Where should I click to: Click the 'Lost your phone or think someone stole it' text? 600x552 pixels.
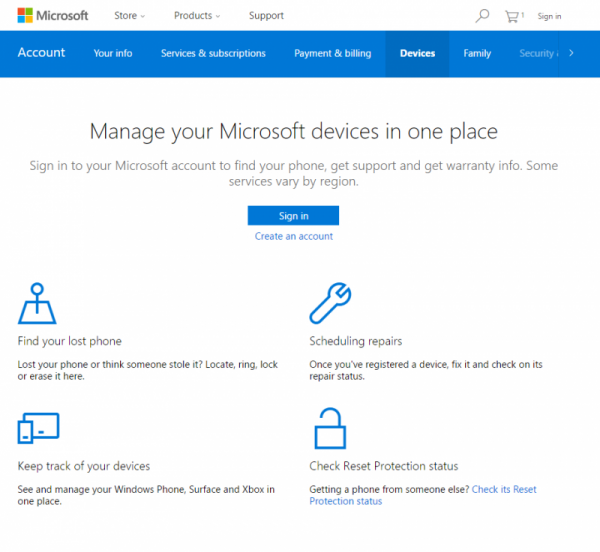pos(148,370)
